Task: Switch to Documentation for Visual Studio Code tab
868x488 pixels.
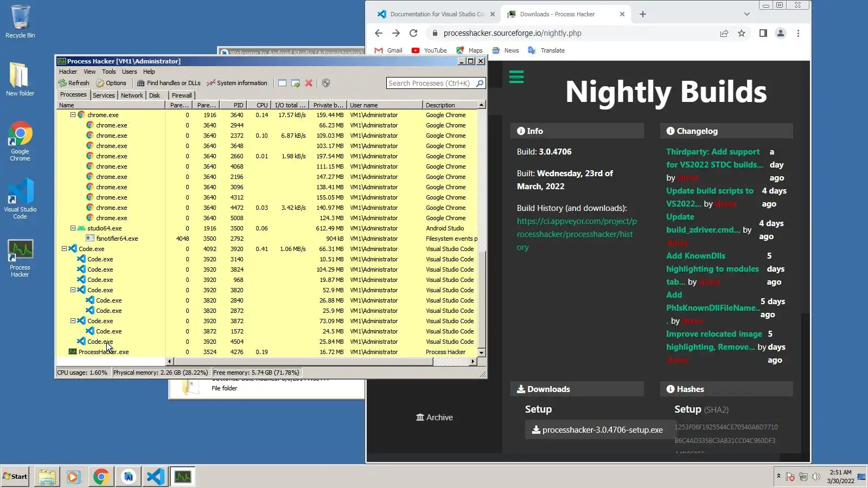Action: coord(436,14)
